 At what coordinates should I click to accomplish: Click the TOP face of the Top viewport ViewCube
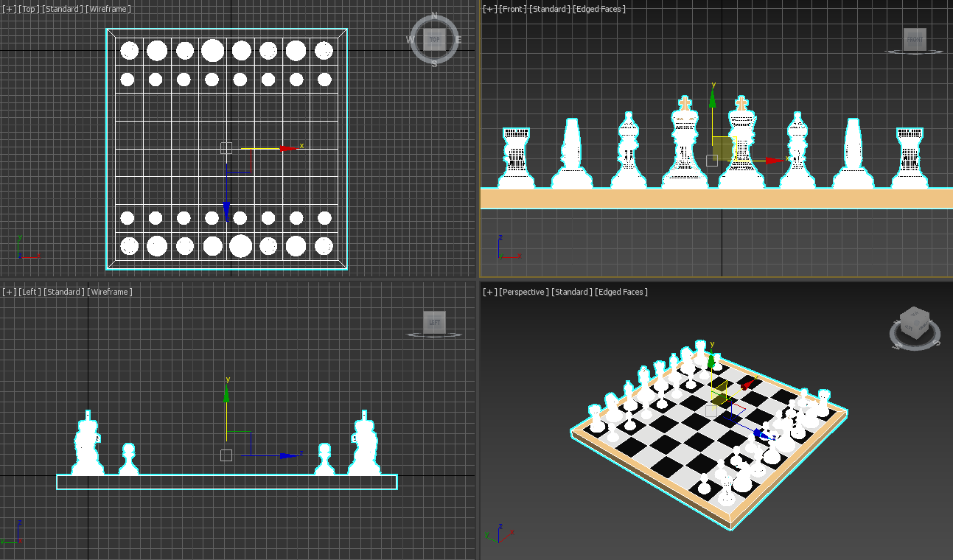434,40
